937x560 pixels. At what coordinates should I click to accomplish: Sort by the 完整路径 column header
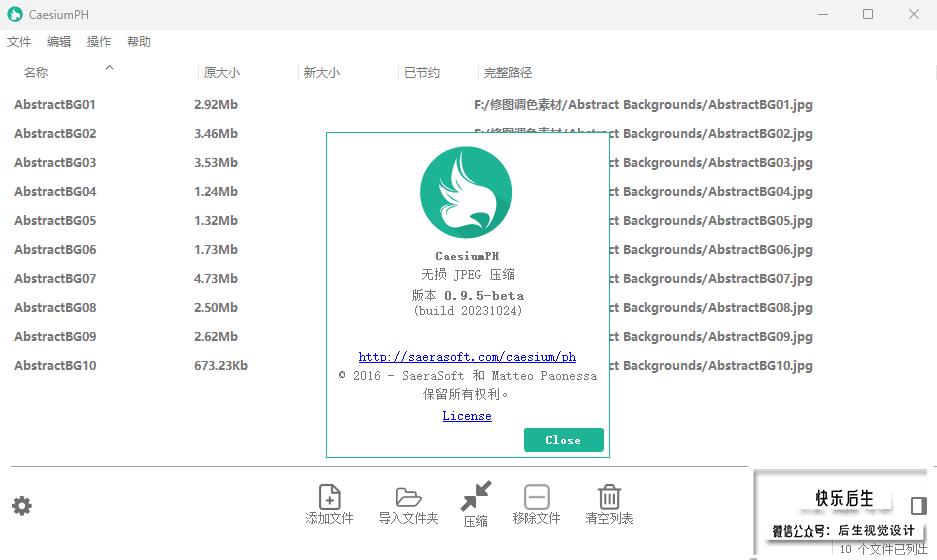click(508, 72)
